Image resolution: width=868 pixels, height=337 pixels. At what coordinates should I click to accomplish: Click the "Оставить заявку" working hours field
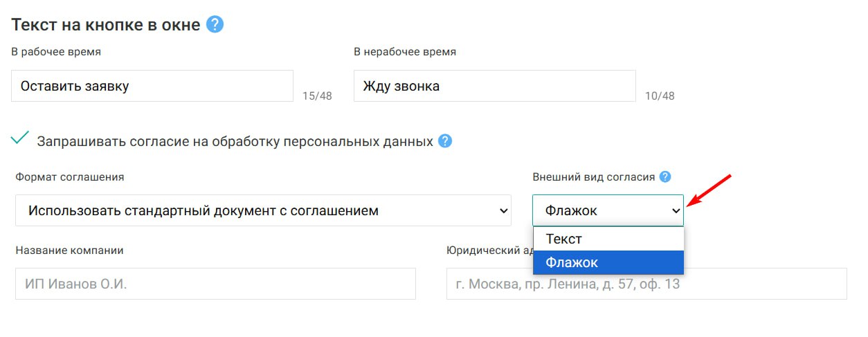[152, 86]
